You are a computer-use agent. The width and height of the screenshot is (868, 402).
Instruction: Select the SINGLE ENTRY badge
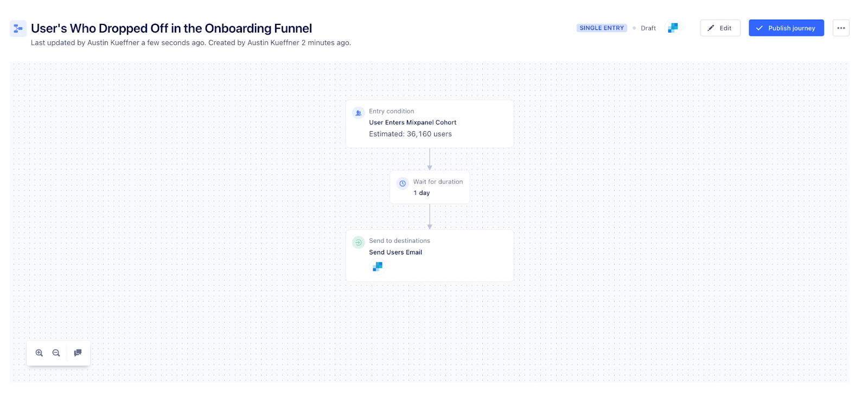(601, 28)
